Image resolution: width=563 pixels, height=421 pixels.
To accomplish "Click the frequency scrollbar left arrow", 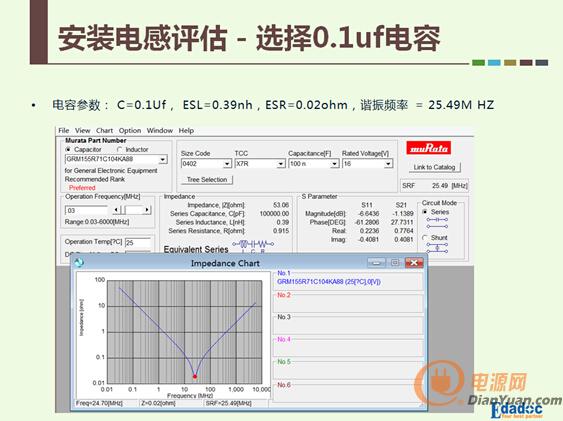I will point(116,210).
